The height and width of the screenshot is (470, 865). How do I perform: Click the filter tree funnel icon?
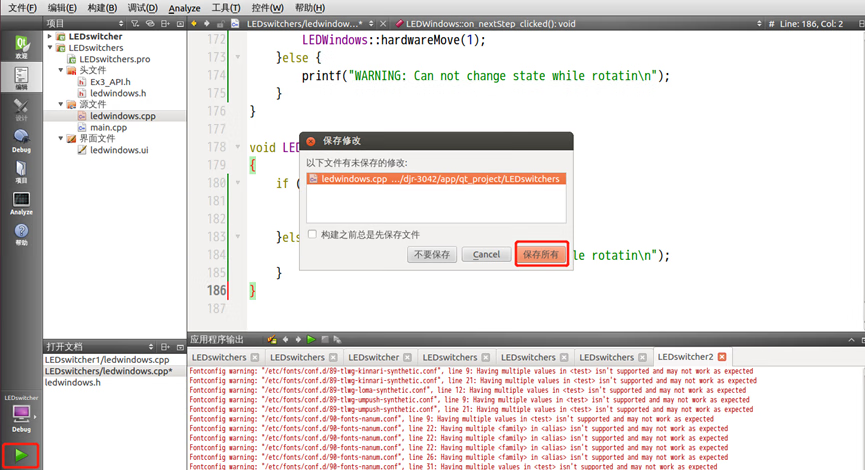pyautogui.click(x=135, y=24)
